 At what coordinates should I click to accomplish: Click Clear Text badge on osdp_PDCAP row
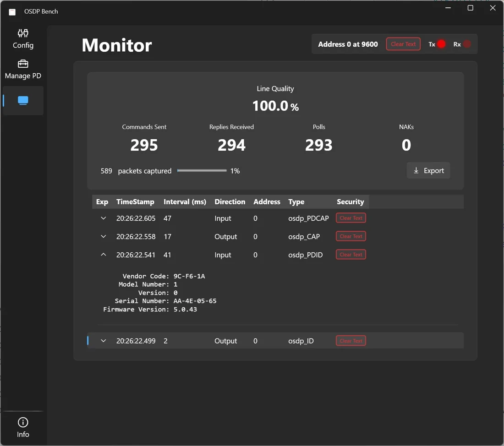[351, 218]
